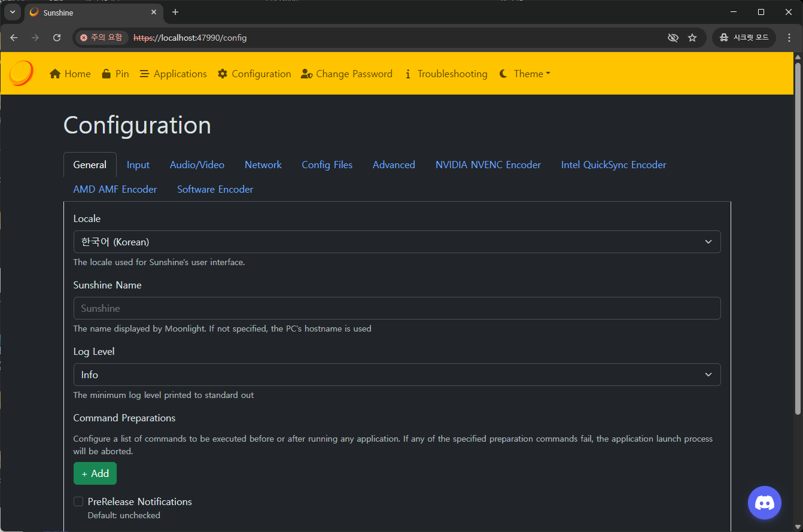Switch to the Config Files tab

point(327,165)
